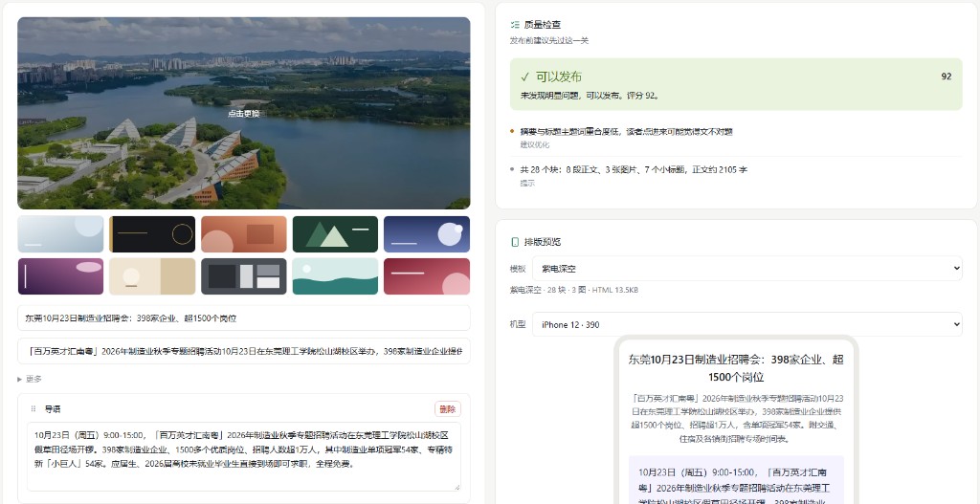Select the teal wave cover template
The height and width of the screenshot is (504, 980).
coord(335,276)
